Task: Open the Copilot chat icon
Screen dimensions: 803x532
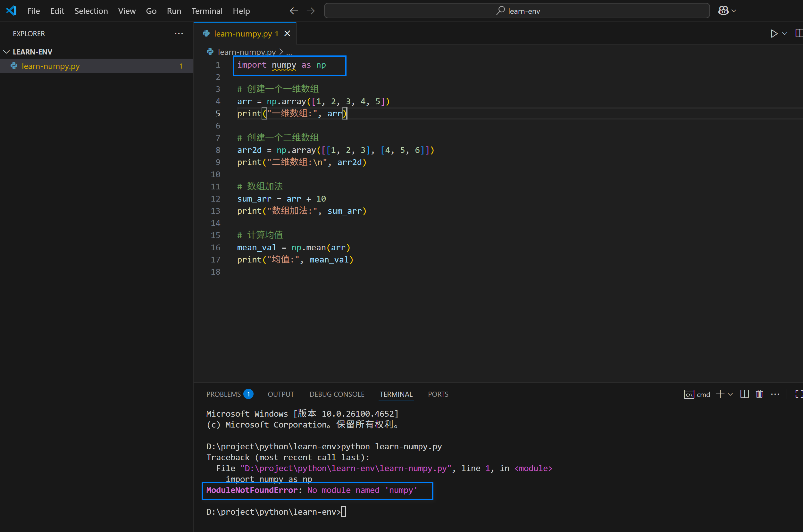Action: click(x=723, y=11)
